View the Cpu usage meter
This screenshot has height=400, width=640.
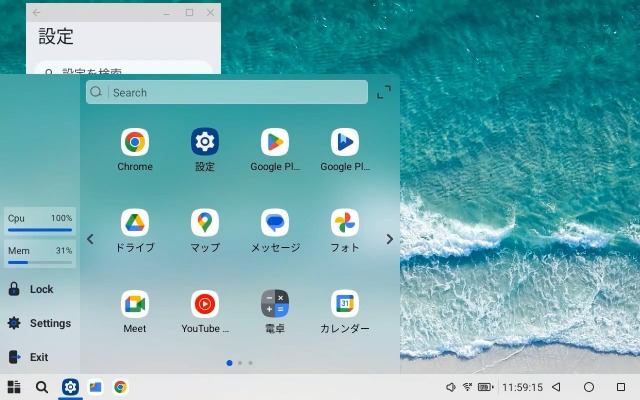40,222
